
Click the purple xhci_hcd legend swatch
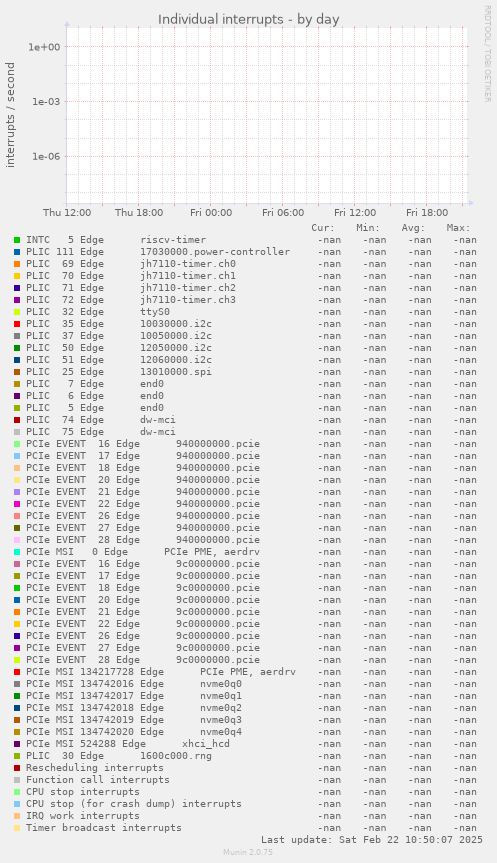point(17,744)
